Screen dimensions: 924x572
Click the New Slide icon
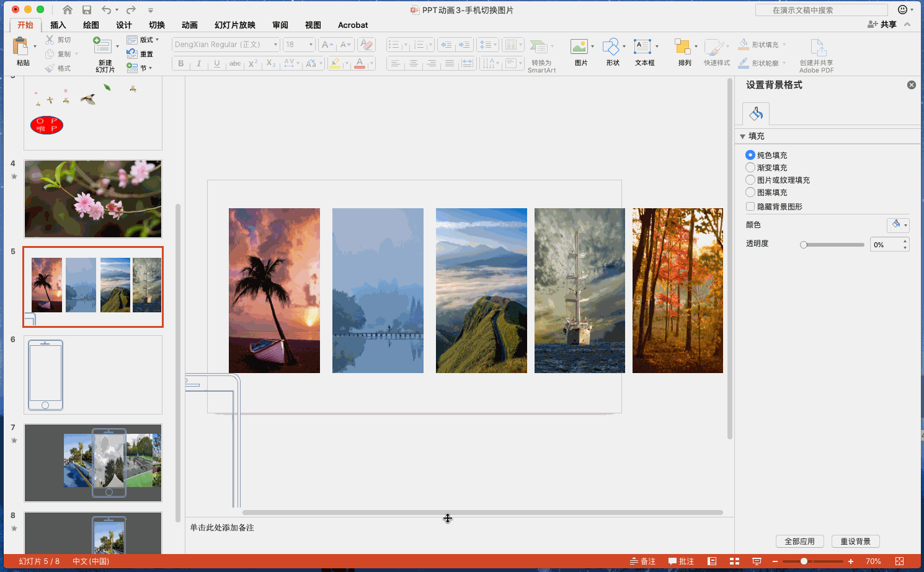pos(102,46)
